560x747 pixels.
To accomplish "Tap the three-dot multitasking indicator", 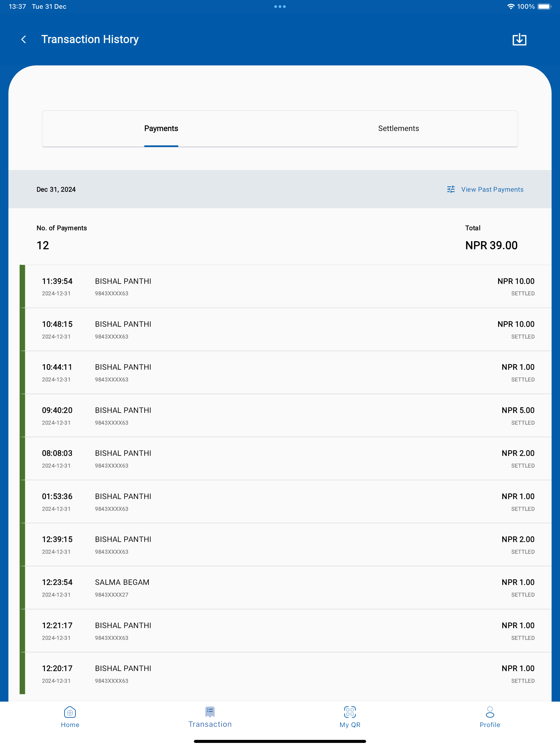I will click(x=280, y=6).
